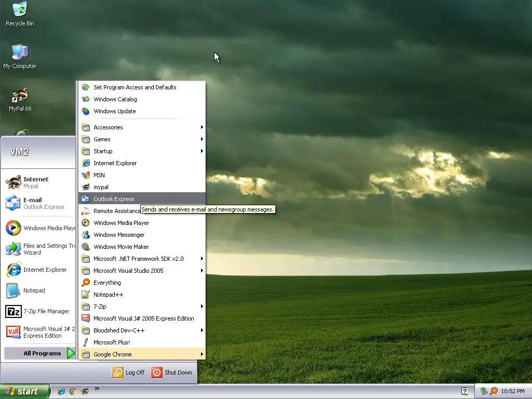This screenshot has width=532, height=399.
Task: Expand the Bloodshed Dev-C++ submenu
Action: click(x=142, y=330)
